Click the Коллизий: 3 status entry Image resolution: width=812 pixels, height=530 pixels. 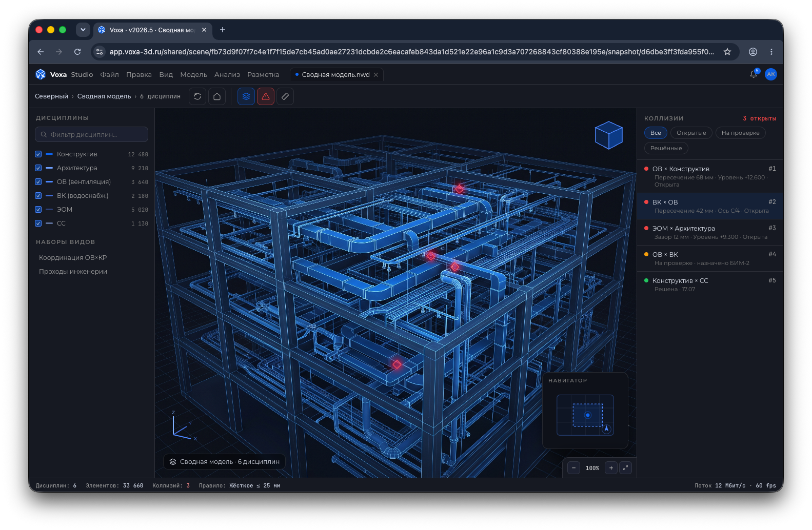coord(171,485)
